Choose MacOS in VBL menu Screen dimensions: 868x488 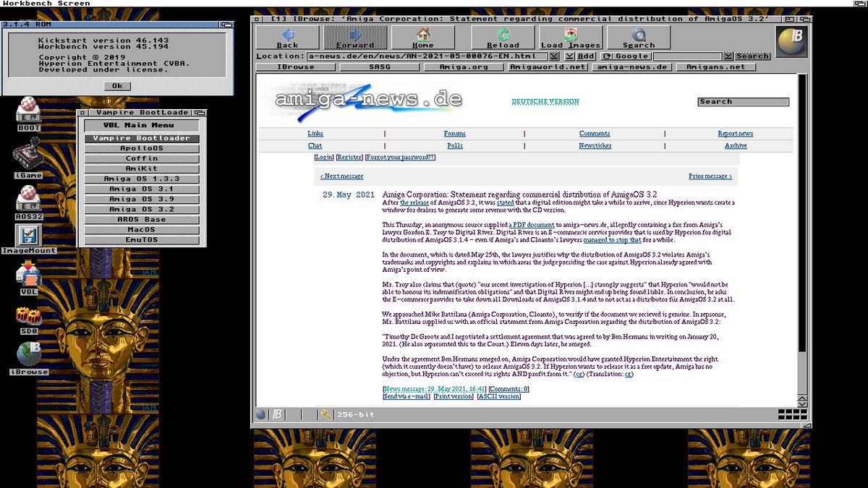142,229
